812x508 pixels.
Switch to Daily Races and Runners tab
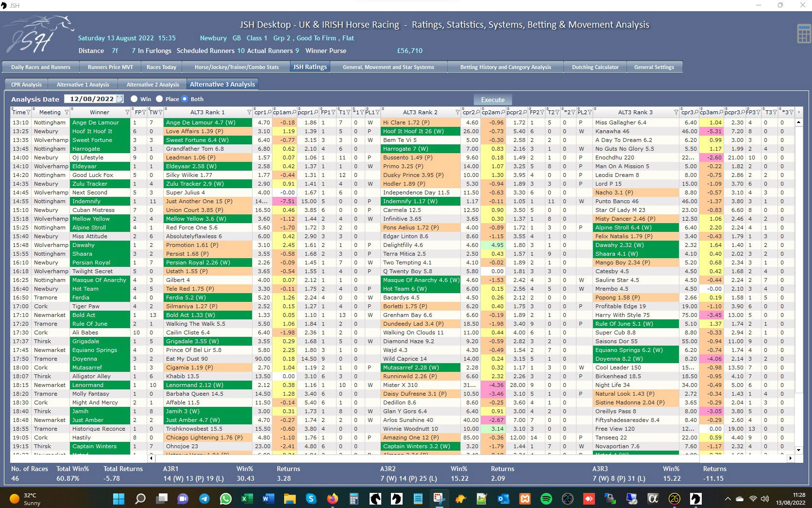coord(41,67)
